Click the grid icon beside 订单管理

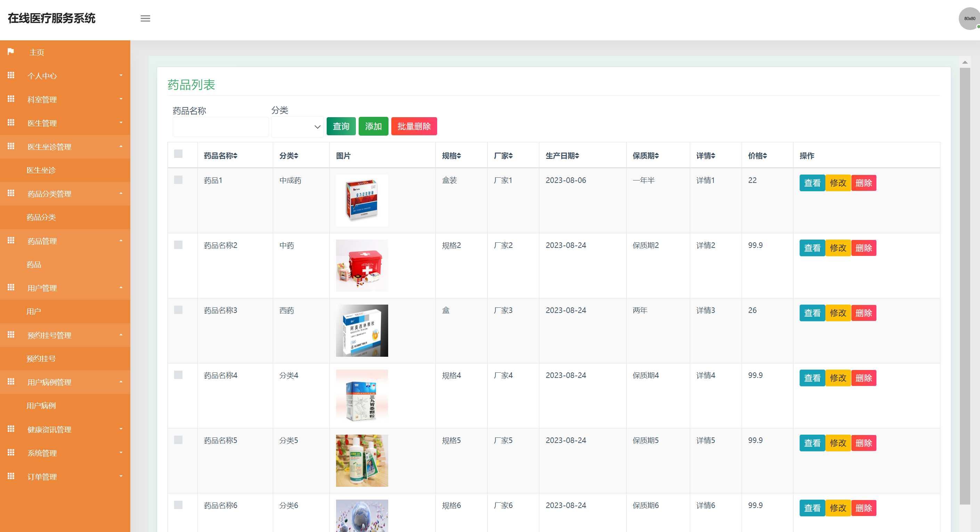click(x=11, y=476)
